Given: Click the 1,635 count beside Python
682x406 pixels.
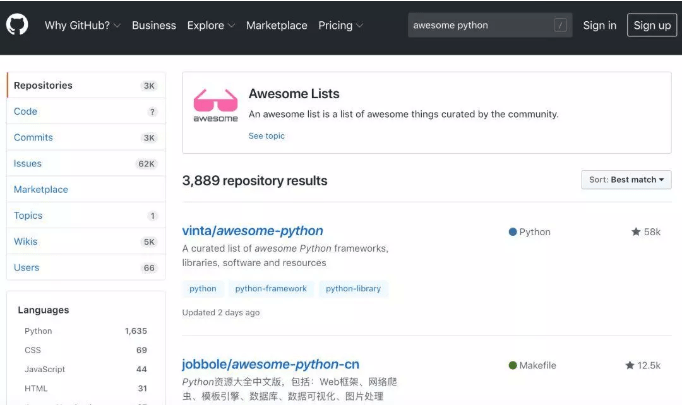Looking at the screenshot, I should pos(136,331).
